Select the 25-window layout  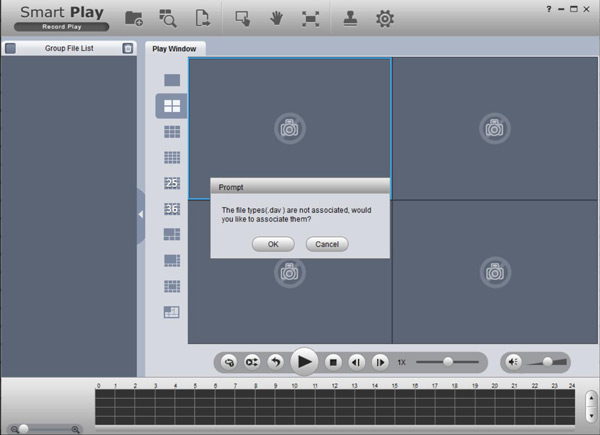point(172,183)
